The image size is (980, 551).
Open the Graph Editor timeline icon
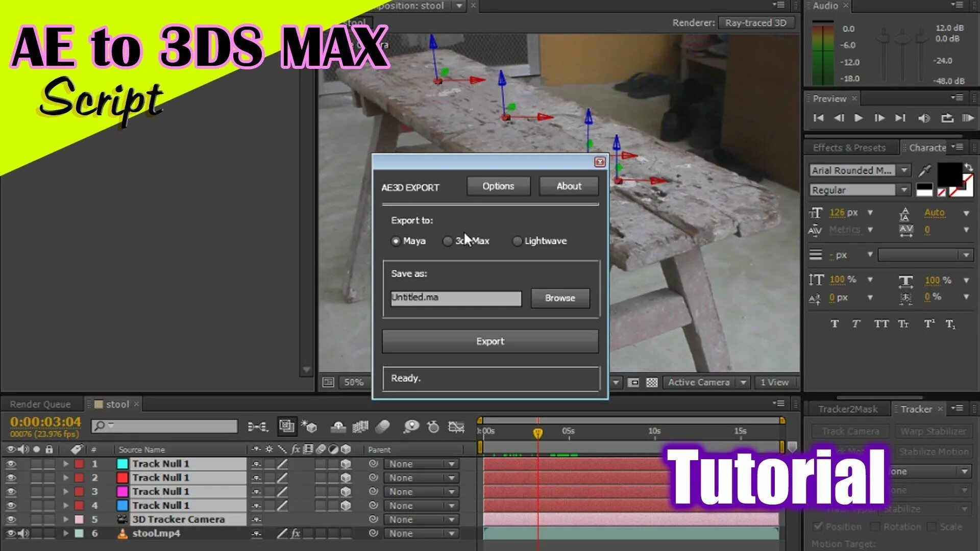click(x=456, y=427)
